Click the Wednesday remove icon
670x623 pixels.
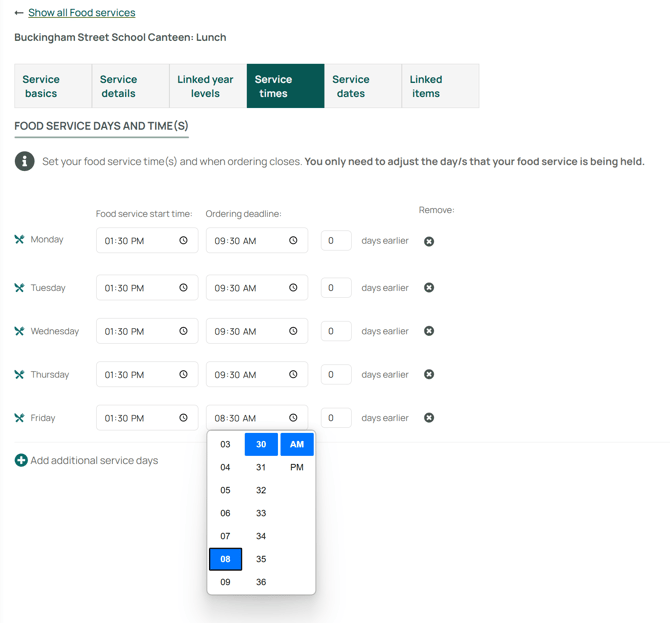429,331
